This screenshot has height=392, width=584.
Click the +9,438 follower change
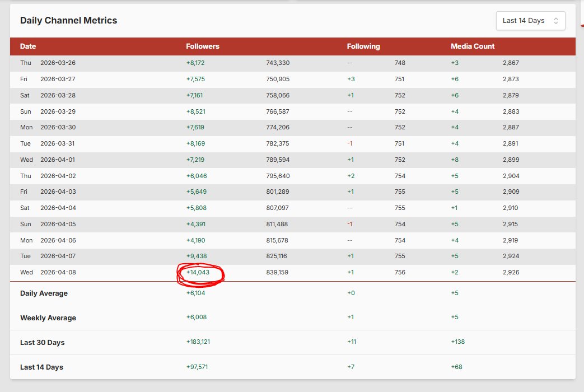(197, 256)
